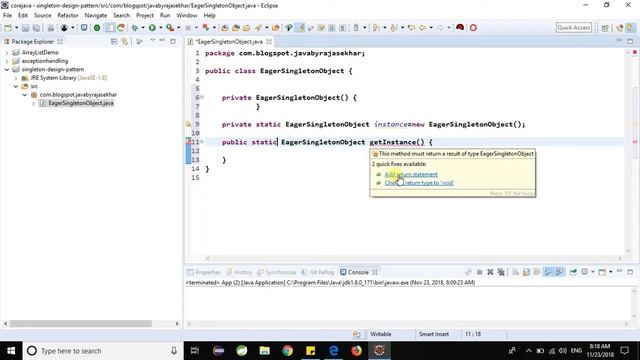Collapse the singleton-design-pattern project
The image size is (640, 360).
tap(7, 70)
